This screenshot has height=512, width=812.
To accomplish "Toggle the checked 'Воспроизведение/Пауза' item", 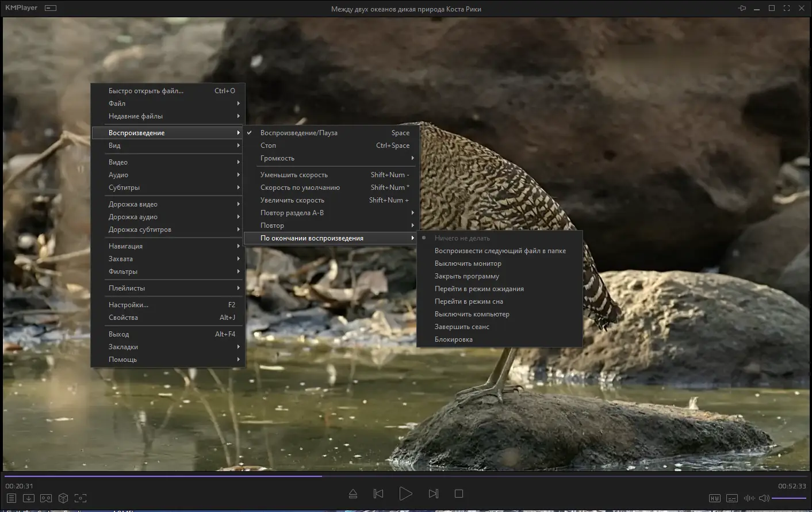I will coord(298,133).
